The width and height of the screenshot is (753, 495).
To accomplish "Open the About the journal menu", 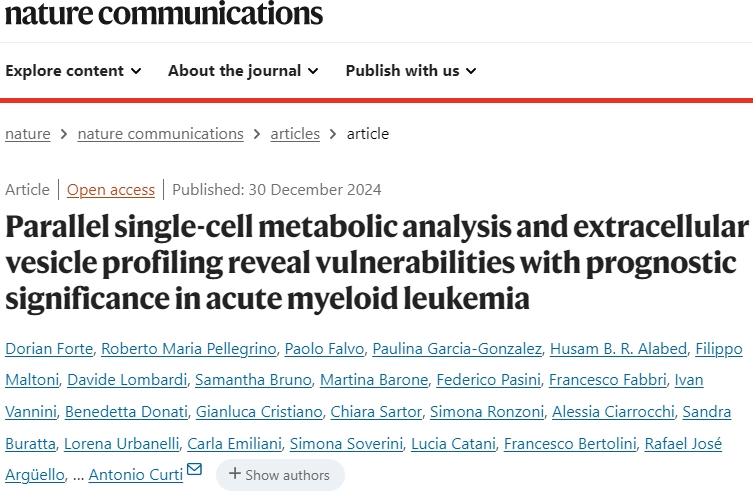I will [243, 71].
